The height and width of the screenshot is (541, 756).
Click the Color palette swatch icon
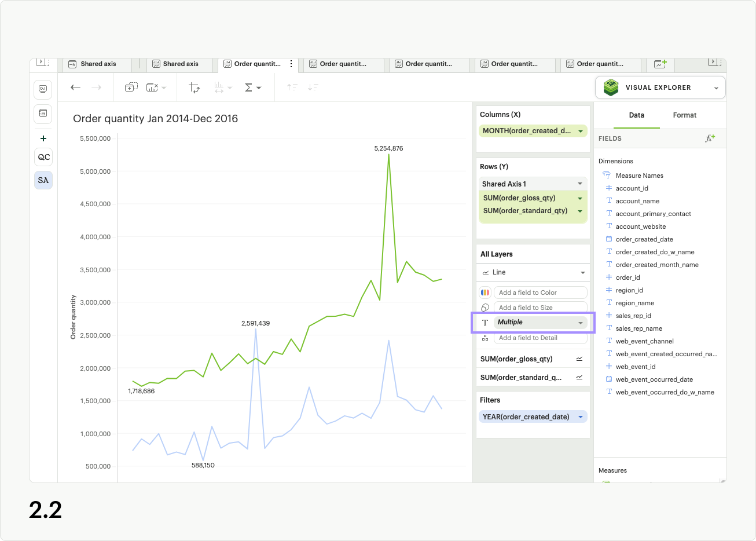coord(485,293)
